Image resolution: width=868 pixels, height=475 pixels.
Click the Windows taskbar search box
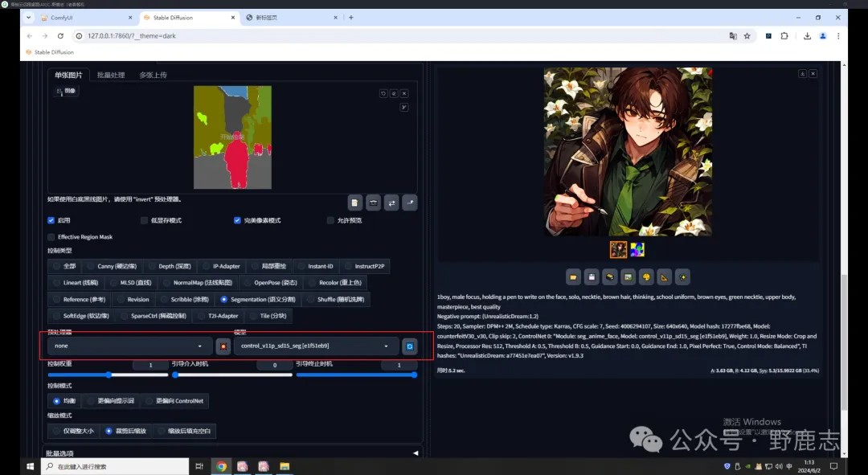pos(115,466)
